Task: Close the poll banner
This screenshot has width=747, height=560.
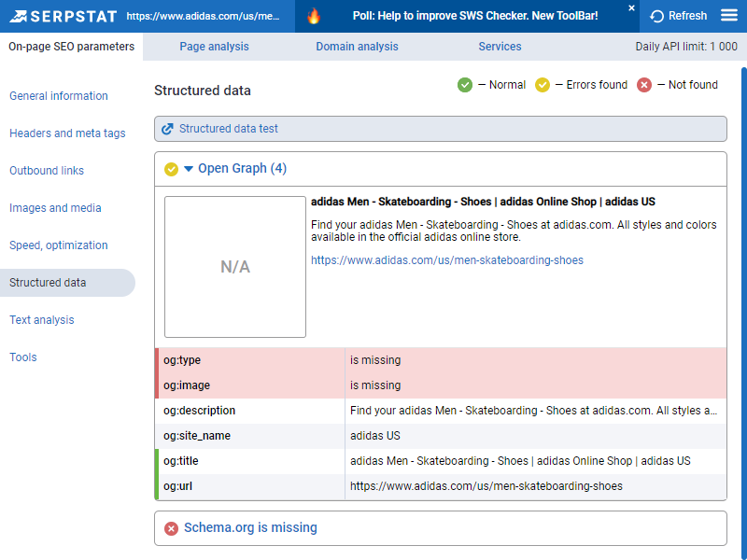Action: coord(631,8)
